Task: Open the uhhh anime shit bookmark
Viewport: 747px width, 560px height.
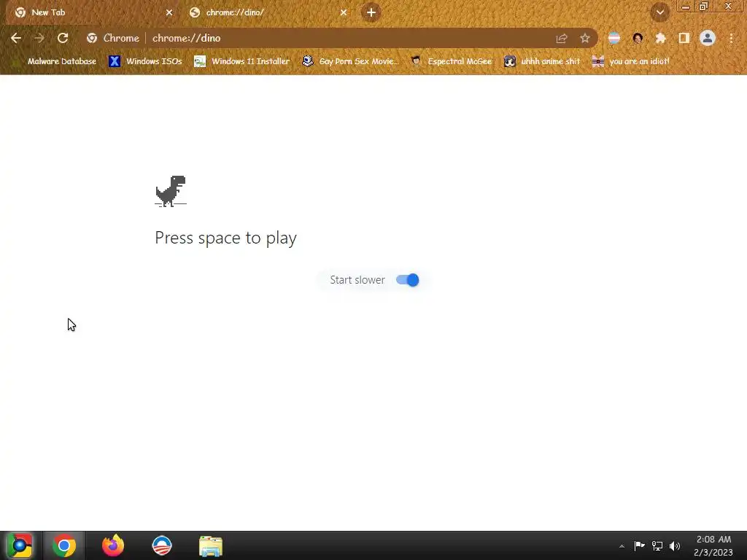Action: point(542,61)
